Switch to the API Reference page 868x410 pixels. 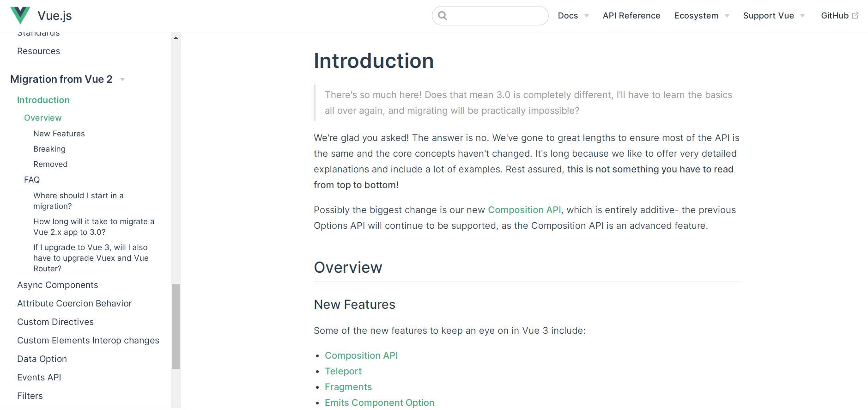click(631, 15)
